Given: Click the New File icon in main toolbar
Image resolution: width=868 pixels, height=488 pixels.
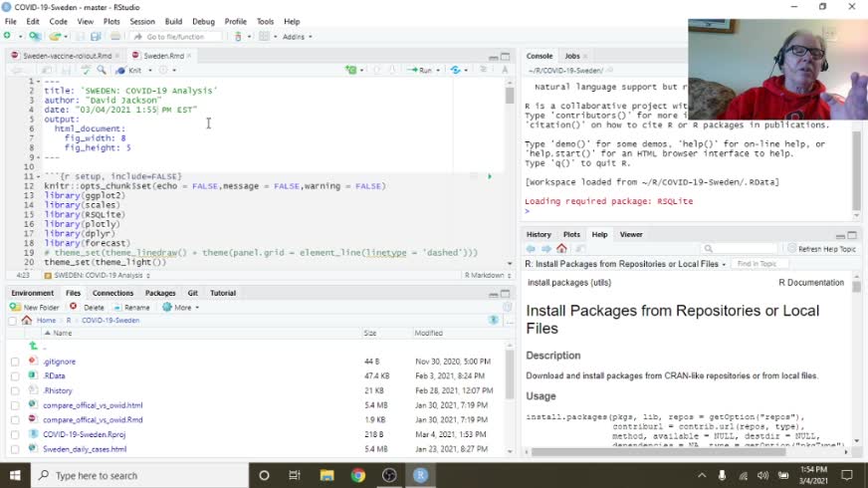Looking at the screenshot, I should (7, 36).
